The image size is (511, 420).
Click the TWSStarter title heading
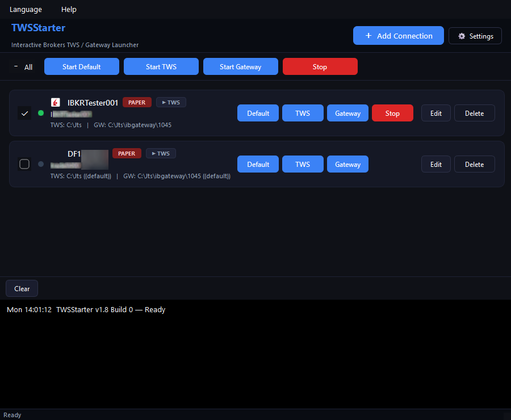tap(38, 28)
